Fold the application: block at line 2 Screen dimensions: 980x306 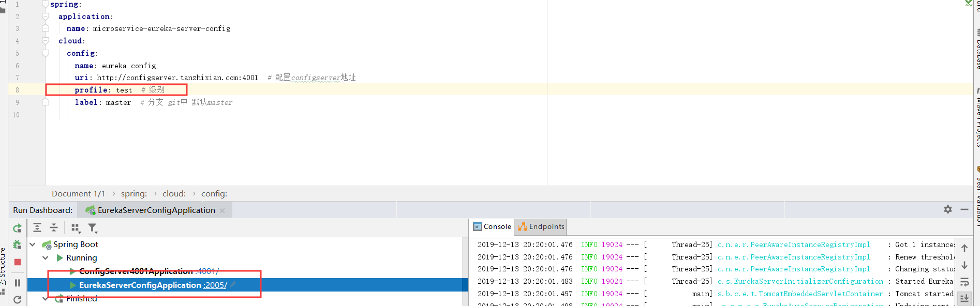[46, 17]
